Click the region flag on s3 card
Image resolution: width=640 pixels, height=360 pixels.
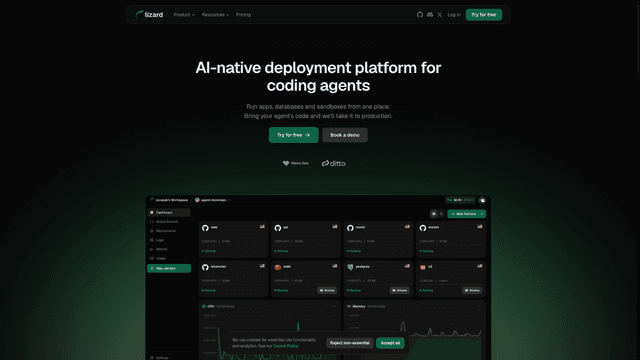(480, 266)
